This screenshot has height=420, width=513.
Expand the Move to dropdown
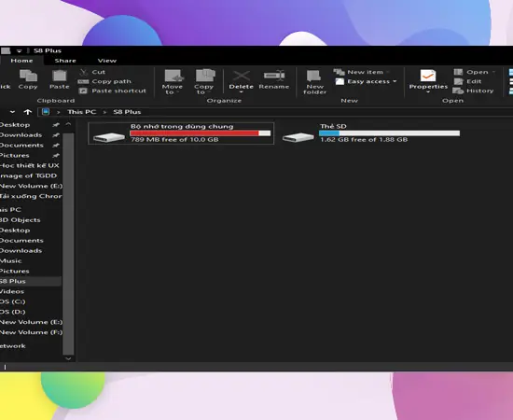tap(173, 82)
